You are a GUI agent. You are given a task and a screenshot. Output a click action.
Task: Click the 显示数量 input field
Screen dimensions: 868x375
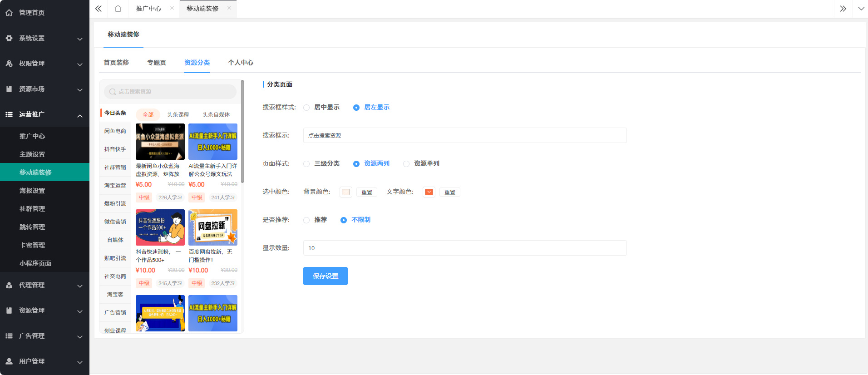(464, 248)
